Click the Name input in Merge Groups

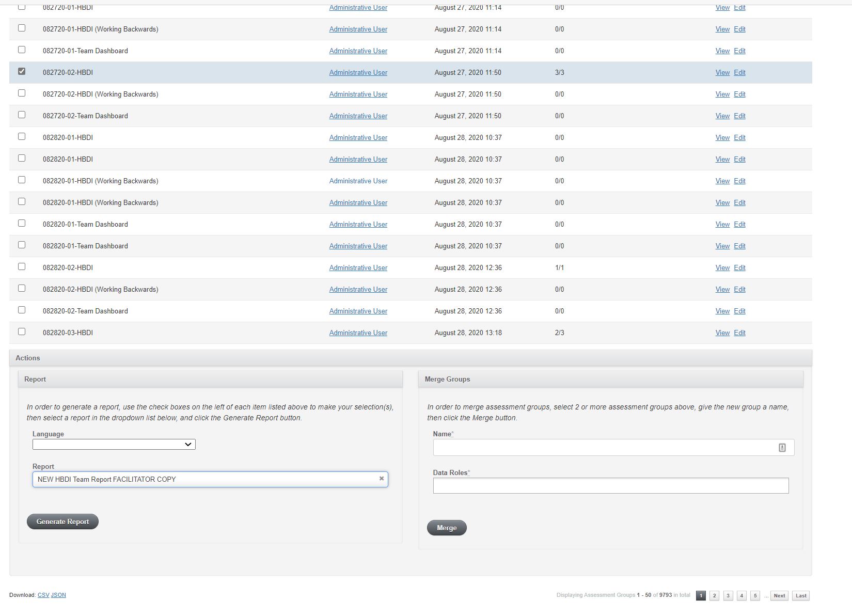tap(594, 447)
